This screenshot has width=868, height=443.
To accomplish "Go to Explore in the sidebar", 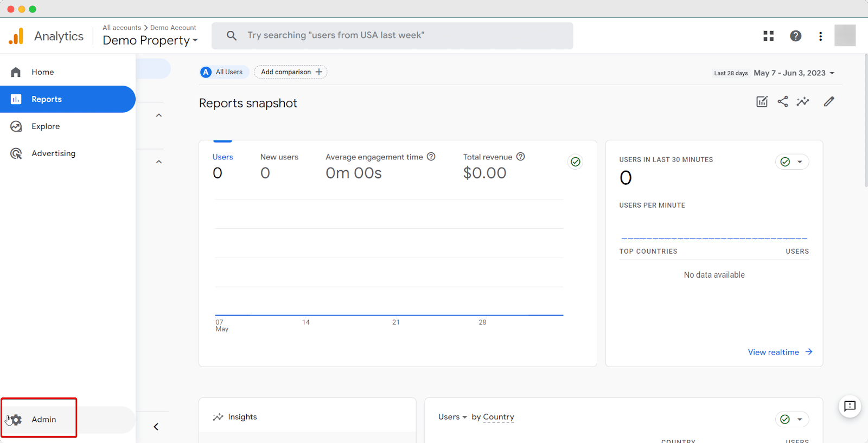I will [46, 126].
